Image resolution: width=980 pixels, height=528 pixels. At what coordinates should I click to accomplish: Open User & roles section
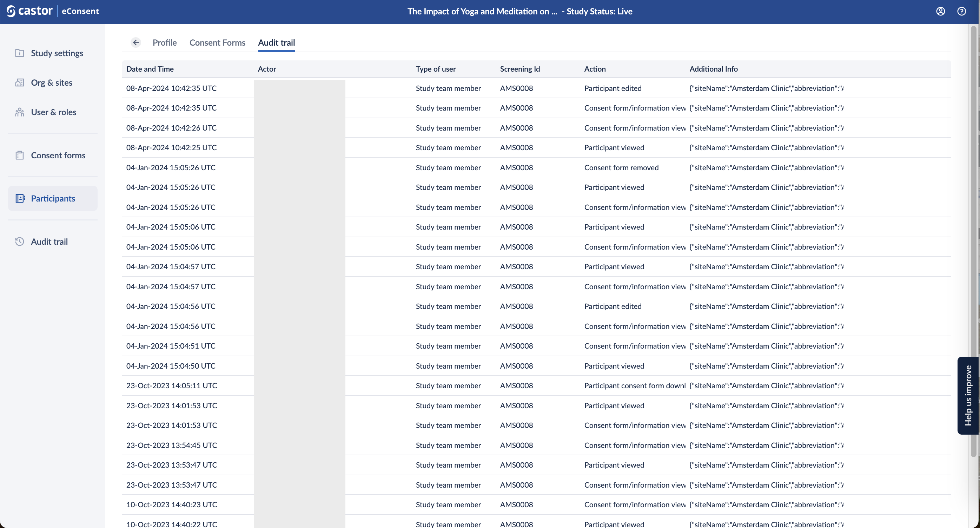53,112
